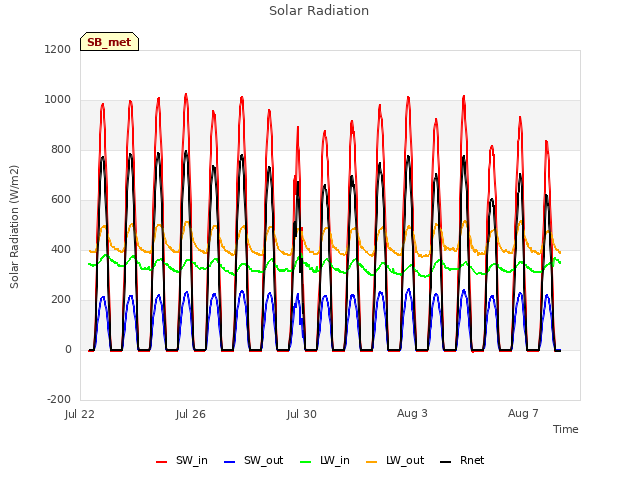Click the SB_met annotation tag
640x480 pixels.
tap(109, 42)
